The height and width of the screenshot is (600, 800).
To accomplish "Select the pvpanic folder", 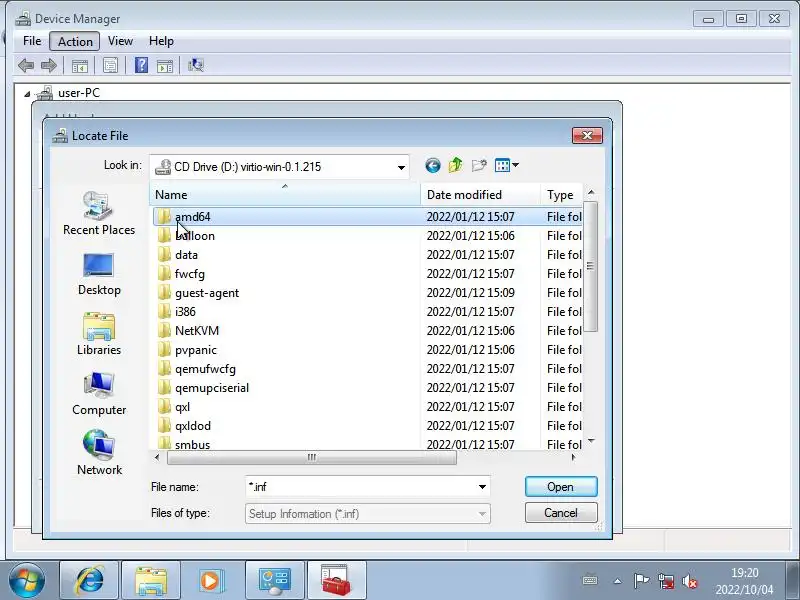I will point(366,350).
